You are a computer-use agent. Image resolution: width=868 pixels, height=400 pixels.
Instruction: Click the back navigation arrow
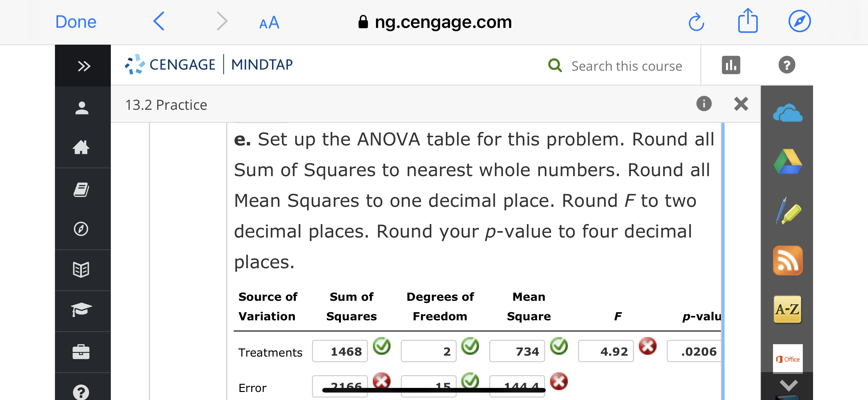[x=158, y=21]
